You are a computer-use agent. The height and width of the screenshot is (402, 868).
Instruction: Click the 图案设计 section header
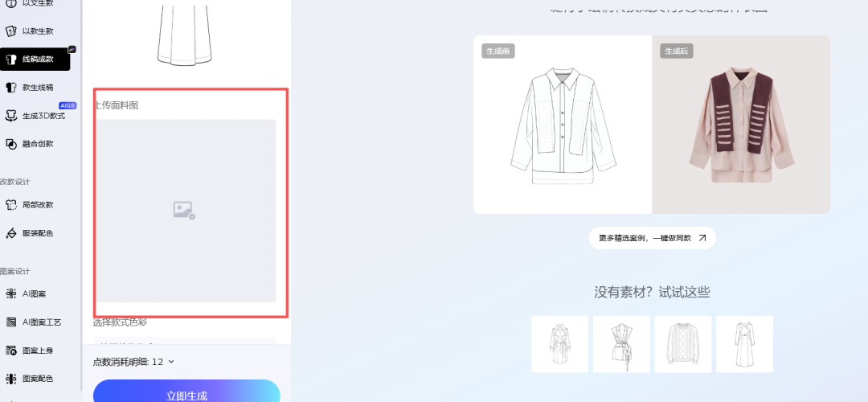[x=15, y=271]
